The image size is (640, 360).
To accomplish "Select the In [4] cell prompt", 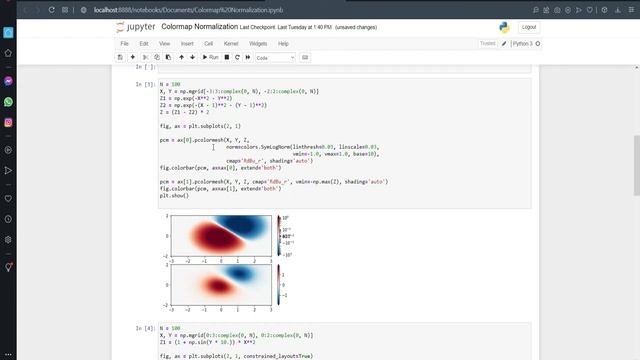I will tap(145, 328).
